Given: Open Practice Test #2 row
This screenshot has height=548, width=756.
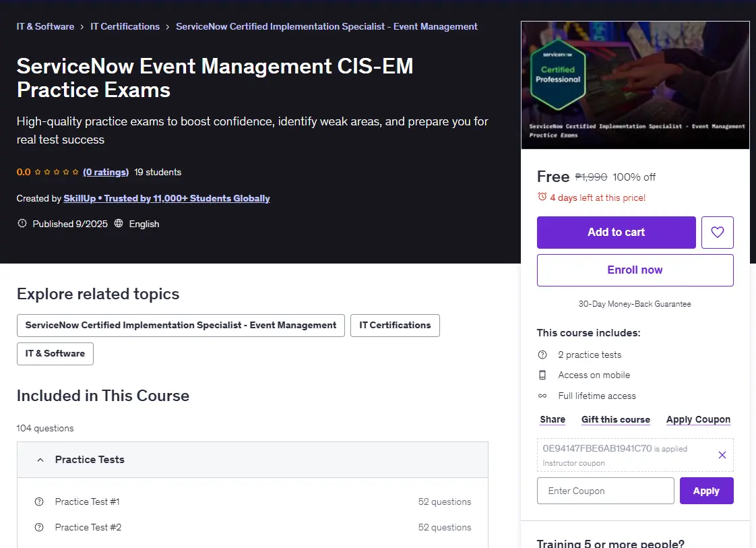Looking at the screenshot, I should [253, 527].
